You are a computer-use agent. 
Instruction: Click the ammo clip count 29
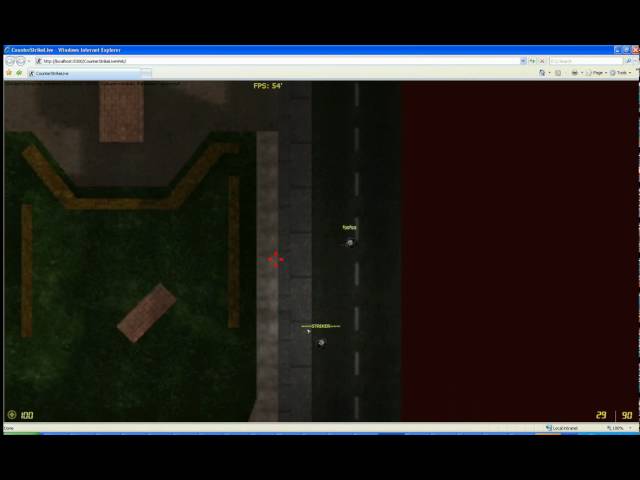pos(601,415)
